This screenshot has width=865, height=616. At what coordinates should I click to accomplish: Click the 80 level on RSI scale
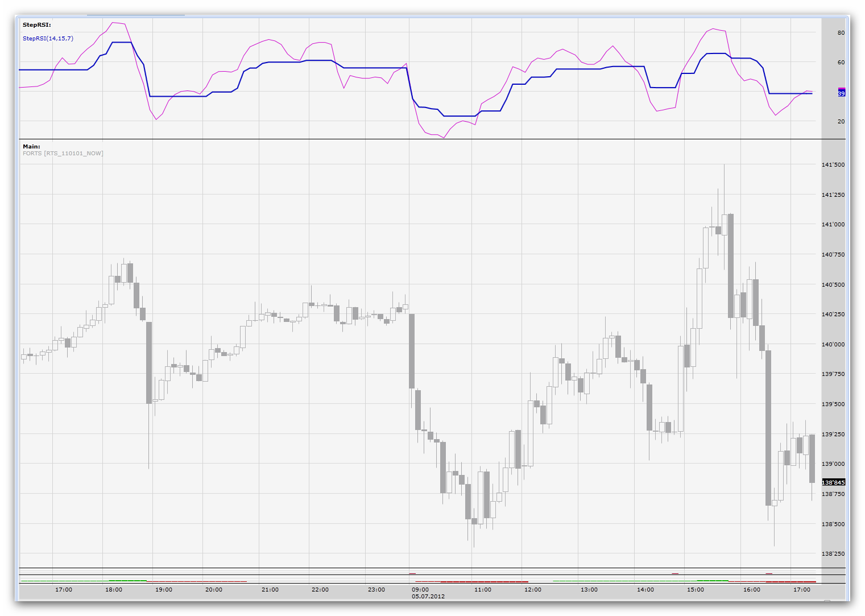(x=841, y=33)
